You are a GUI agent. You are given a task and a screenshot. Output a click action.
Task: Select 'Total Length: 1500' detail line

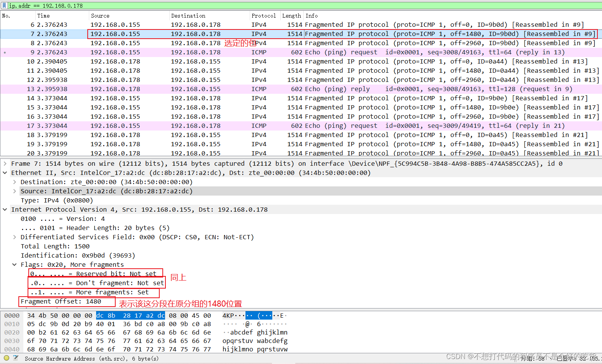click(x=55, y=246)
